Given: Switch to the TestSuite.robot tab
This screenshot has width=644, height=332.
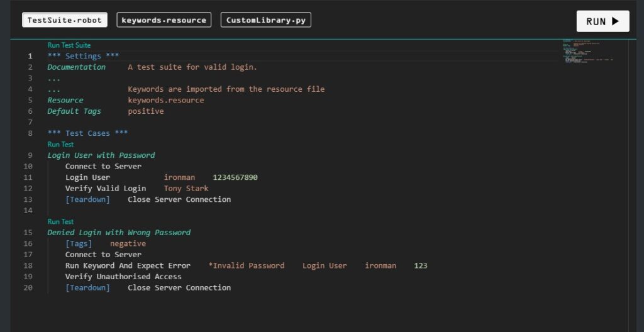Looking at the screenshot, I should (x=64, y=20).
